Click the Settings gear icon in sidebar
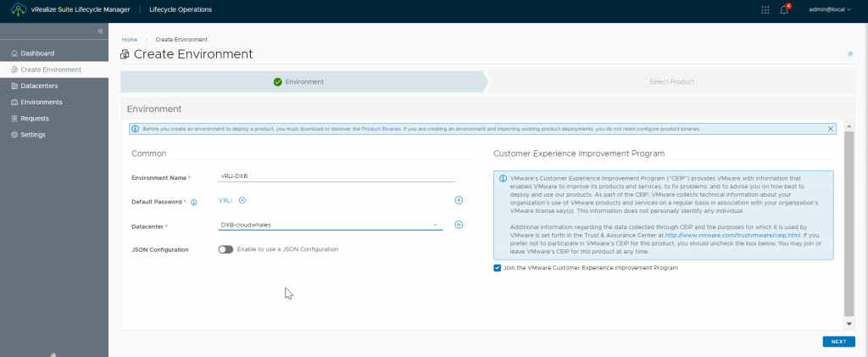This screenshot has height=357, width=868. (14, 135)
